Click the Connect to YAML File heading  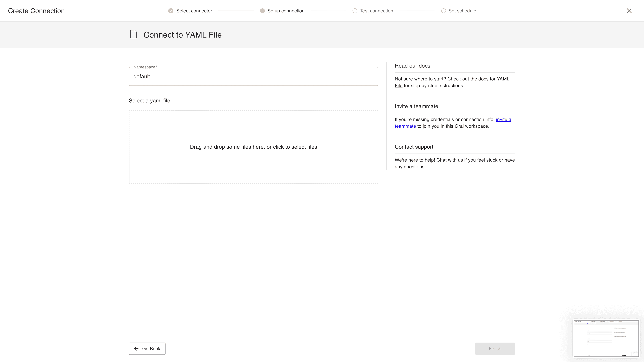coord(182,35)
